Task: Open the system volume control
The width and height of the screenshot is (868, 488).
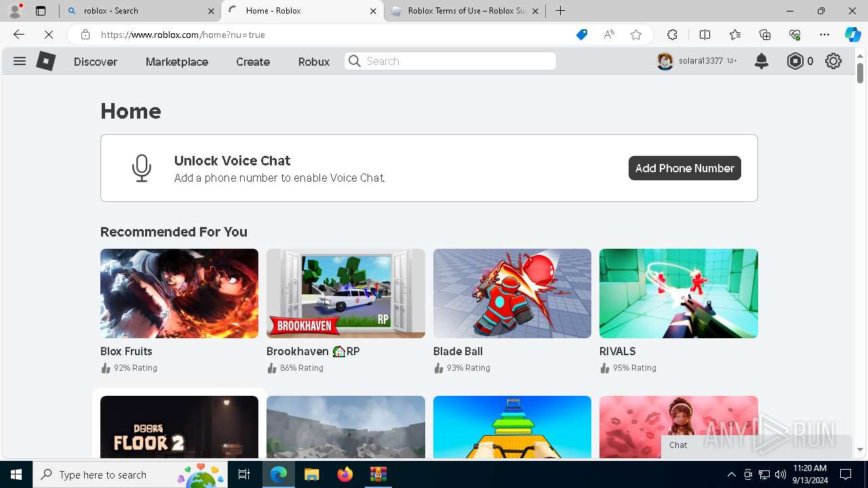Action: (x=781, y=474)
